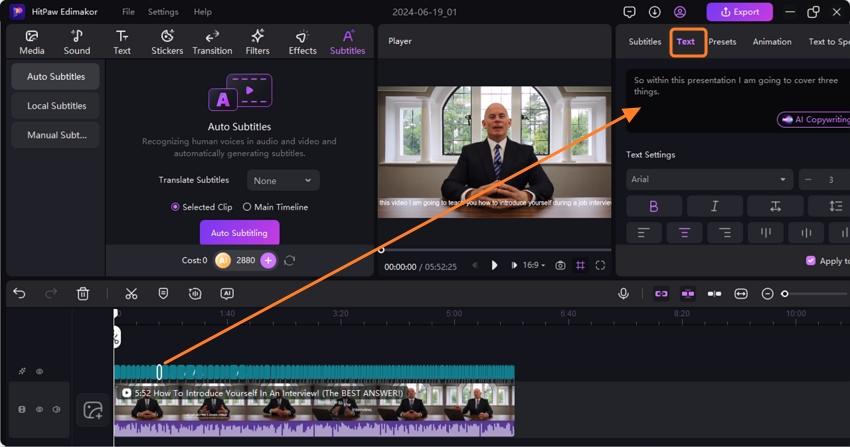Click the microphone voiceover icon
The height and width of the screenshot is (447, 850).
coord(623,294)
